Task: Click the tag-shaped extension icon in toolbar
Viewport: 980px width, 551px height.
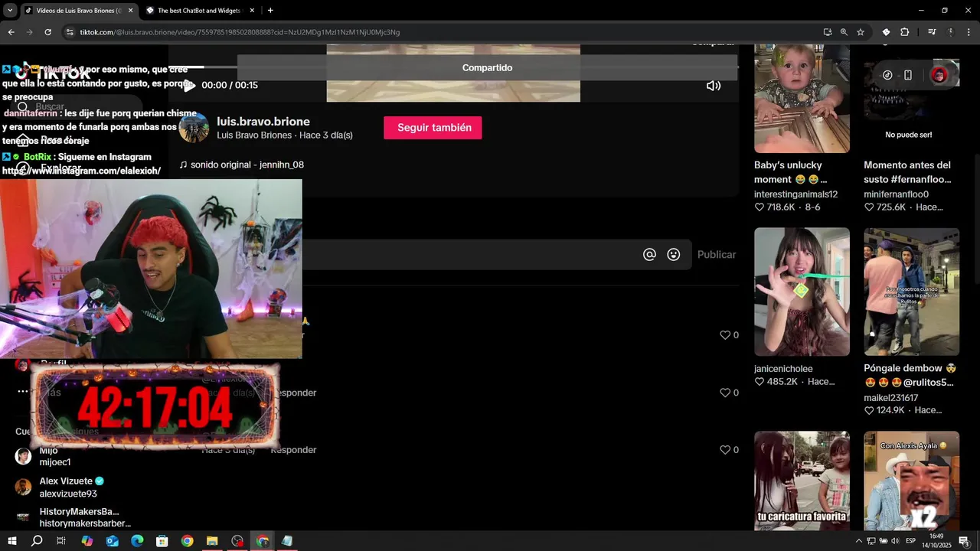Action: click(x=886, y=32)
